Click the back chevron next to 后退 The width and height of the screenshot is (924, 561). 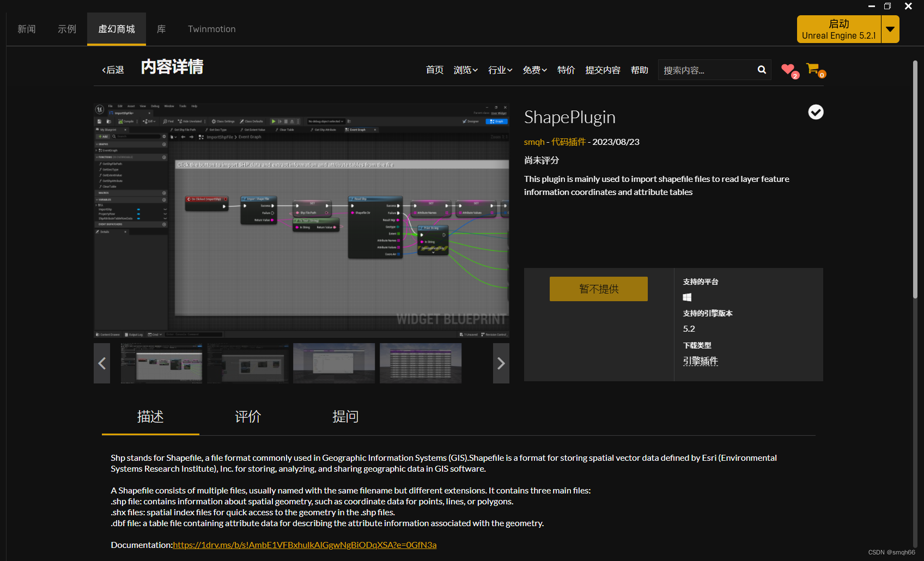(x=105, y=70)
